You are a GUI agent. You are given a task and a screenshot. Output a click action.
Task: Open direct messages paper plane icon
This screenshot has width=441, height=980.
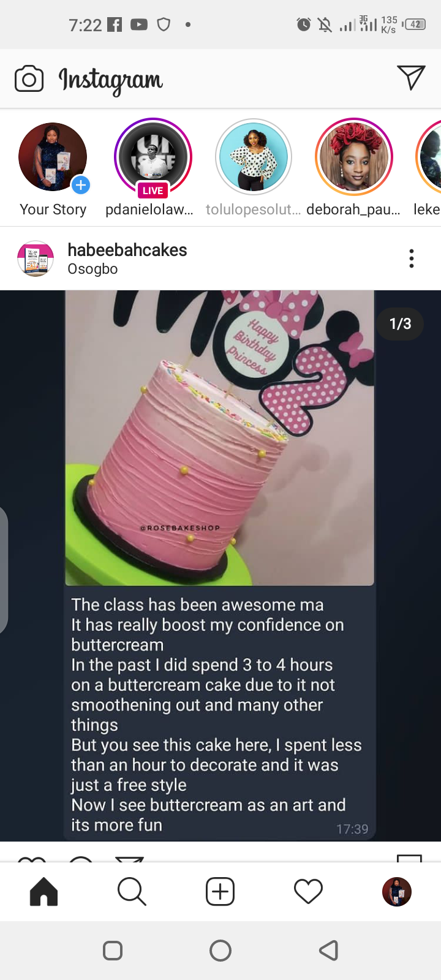click(x=411, y=77)
